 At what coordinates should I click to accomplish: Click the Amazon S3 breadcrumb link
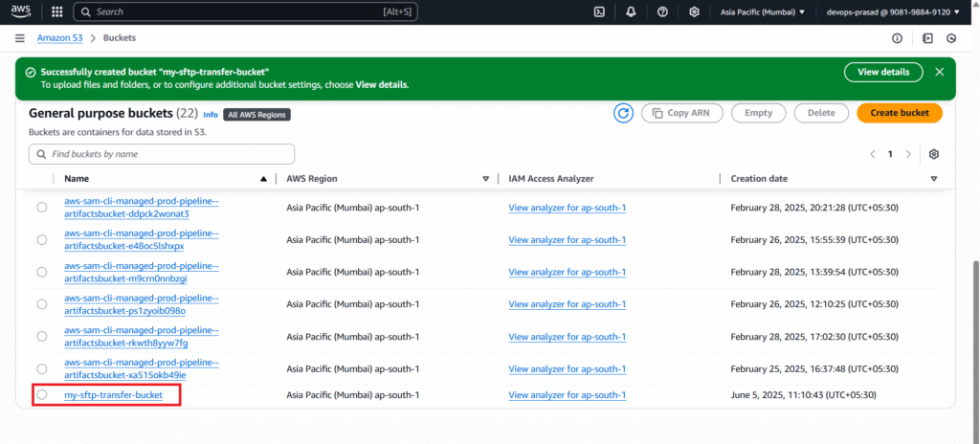tap(59, 38)
